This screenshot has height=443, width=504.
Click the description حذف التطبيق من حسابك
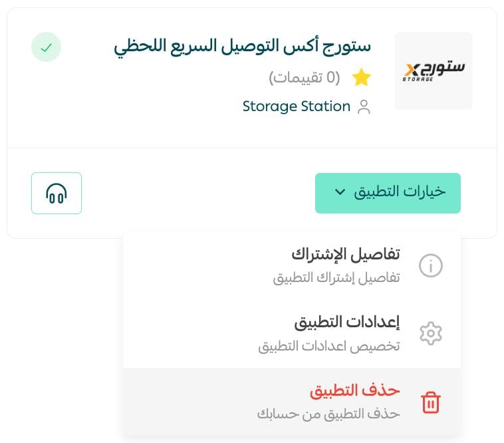[328, 414]
